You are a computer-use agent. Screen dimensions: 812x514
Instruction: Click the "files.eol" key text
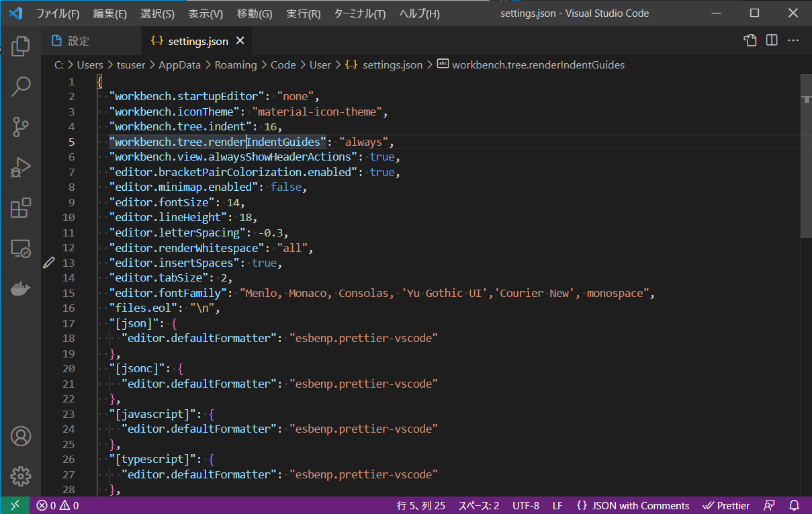pyautogui.click(x=142, y=308)
